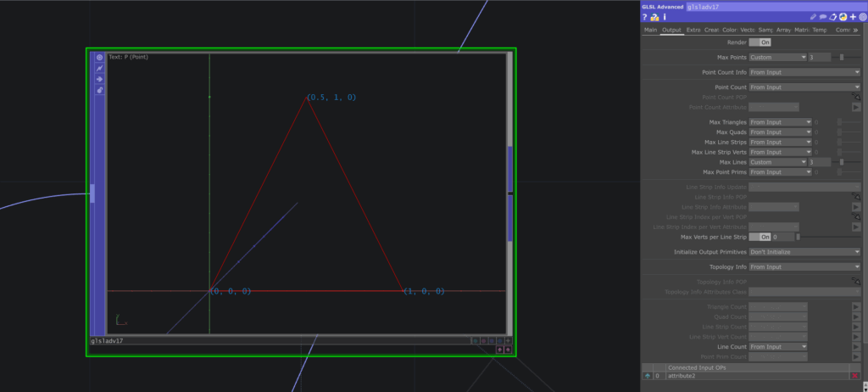Switch to the Main parameter tab

(x=650, y=30)
